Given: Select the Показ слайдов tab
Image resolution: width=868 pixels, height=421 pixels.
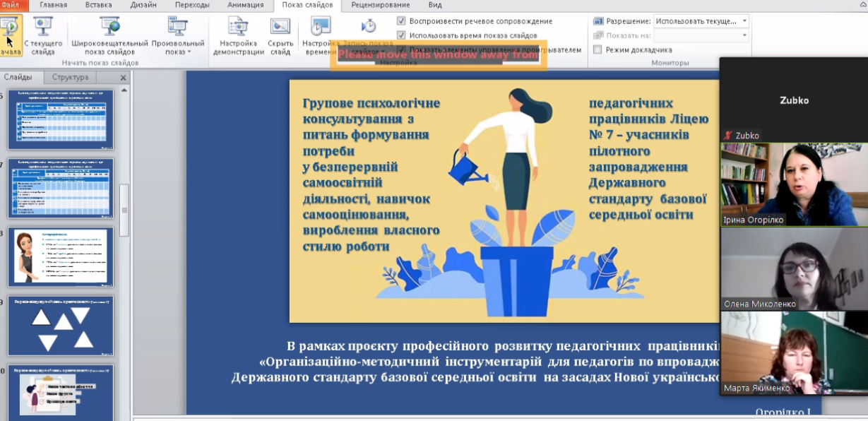Looking at the screenshot, I should coord(307,6).
